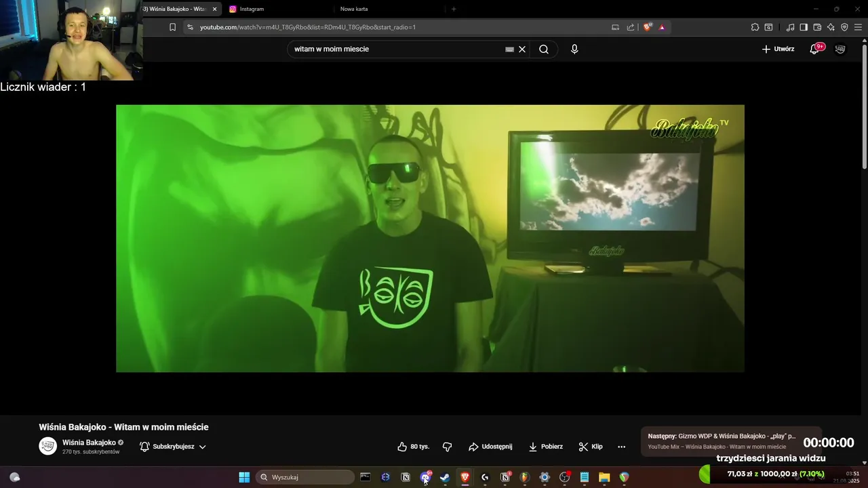
Task: Open the Windows Start menu
Action: [x=244, y=477]
